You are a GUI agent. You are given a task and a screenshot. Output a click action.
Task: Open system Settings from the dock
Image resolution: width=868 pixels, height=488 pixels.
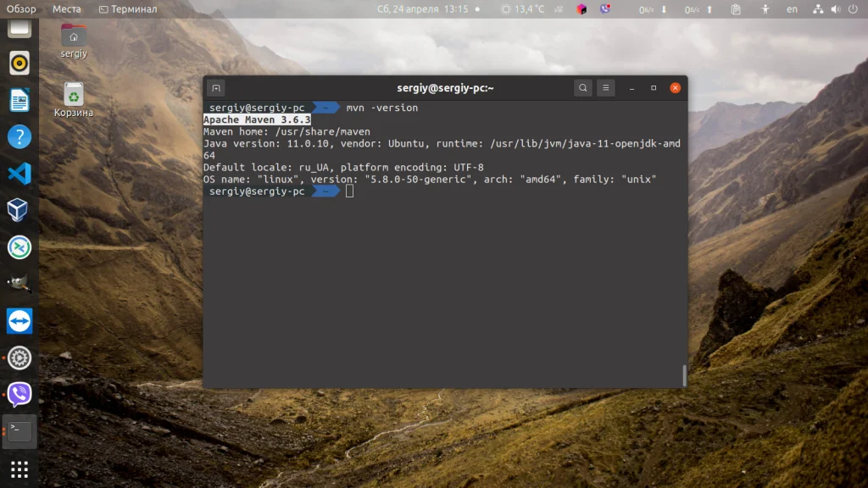(x=19, y=358)
